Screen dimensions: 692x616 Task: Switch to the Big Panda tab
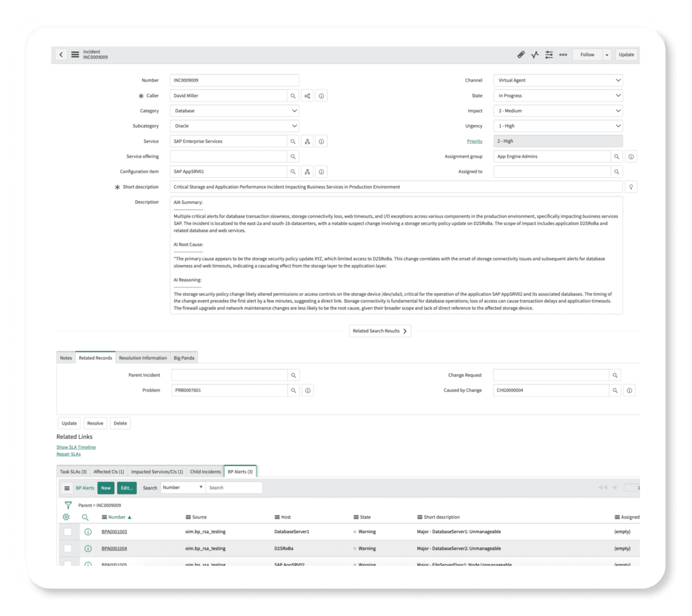coord(184,358)
